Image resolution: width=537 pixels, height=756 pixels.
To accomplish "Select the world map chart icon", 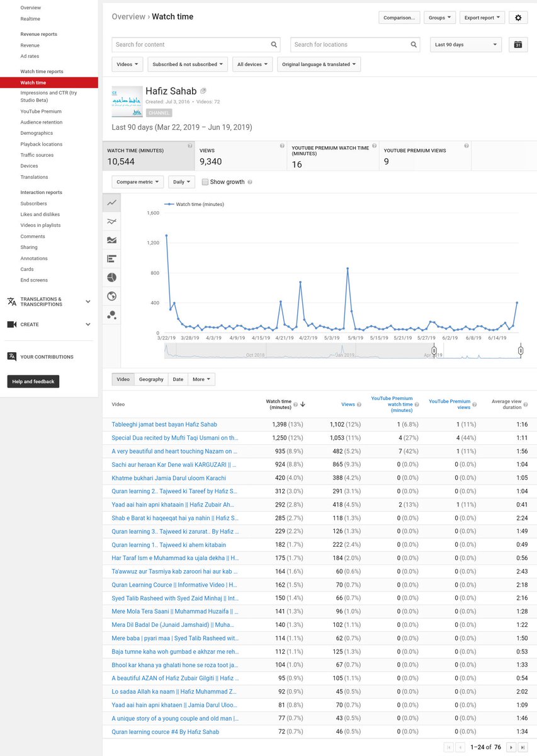I will [x=112, y=296].
